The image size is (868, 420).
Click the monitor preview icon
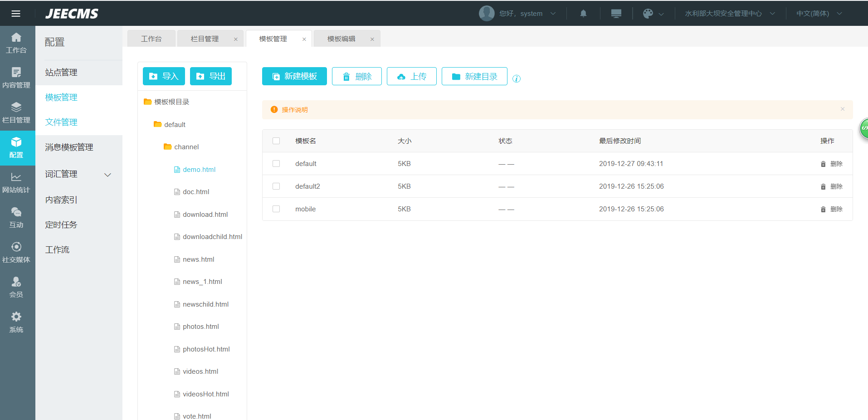[x=616, y=14]
